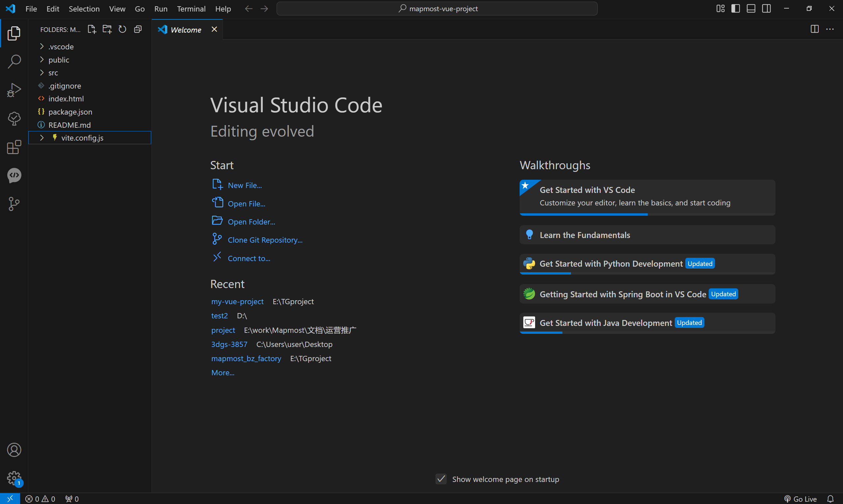Click Go Live in status bar

[x=801, y=498]
